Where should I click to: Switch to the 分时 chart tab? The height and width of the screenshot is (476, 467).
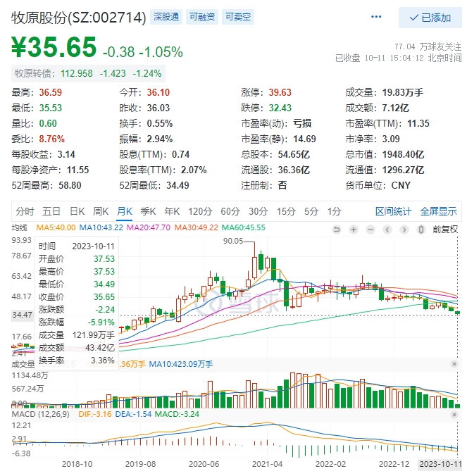25,211
